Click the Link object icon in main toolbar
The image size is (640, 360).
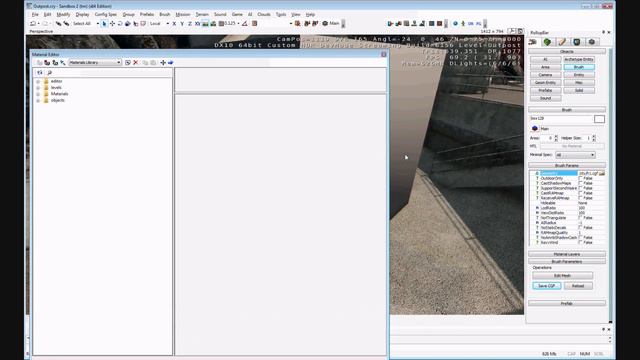click(58, 24)
